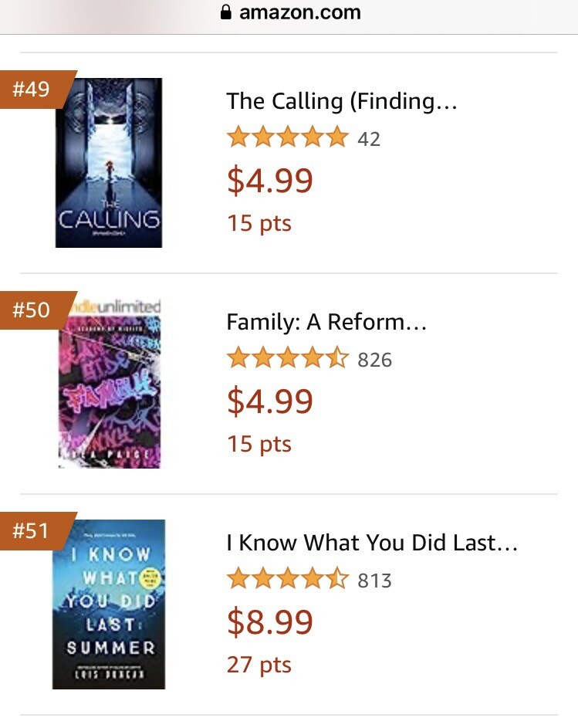Click the star rating for The Calling
578x728 pixels.
(287, 138)
